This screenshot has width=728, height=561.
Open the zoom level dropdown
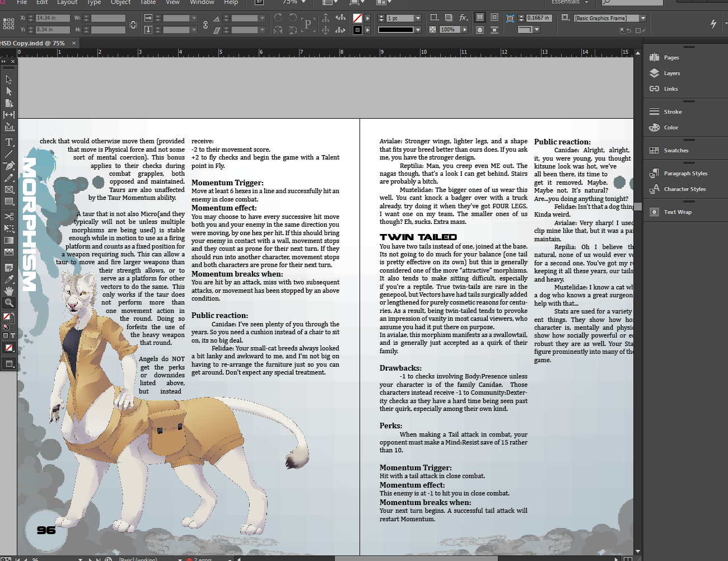[304, 2]
